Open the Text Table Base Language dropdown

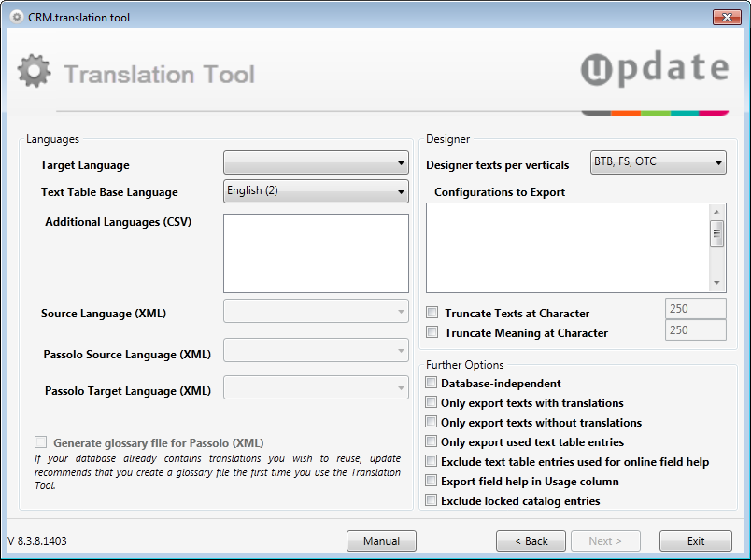(x=316, y=191)
